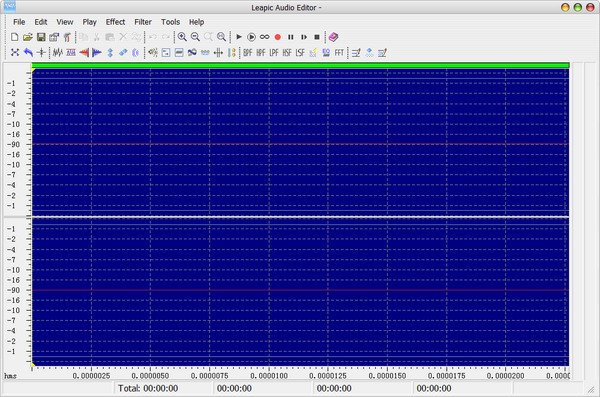The width and height of the screenshot is (600, 397).
Task: Apply the HSF high-shelf filter
Action: tap(287, 52)
